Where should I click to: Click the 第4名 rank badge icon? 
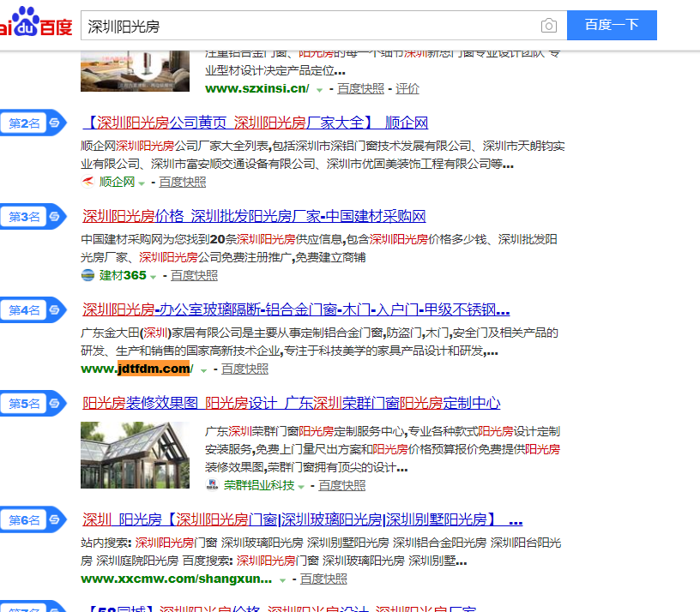point(33,310)
